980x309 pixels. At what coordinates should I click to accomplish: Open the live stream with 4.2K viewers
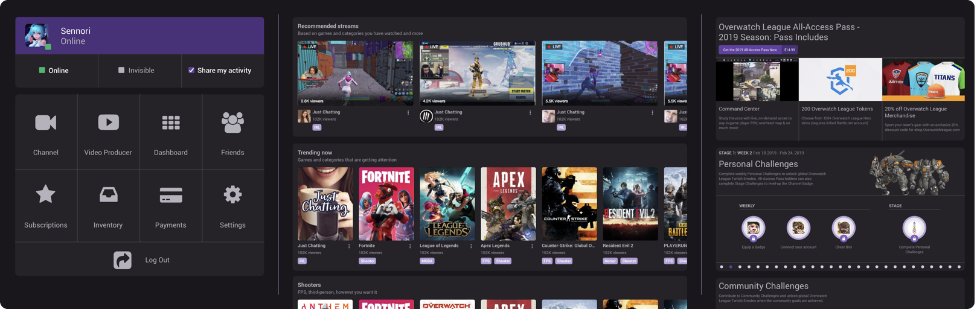(x=478, y=74)
